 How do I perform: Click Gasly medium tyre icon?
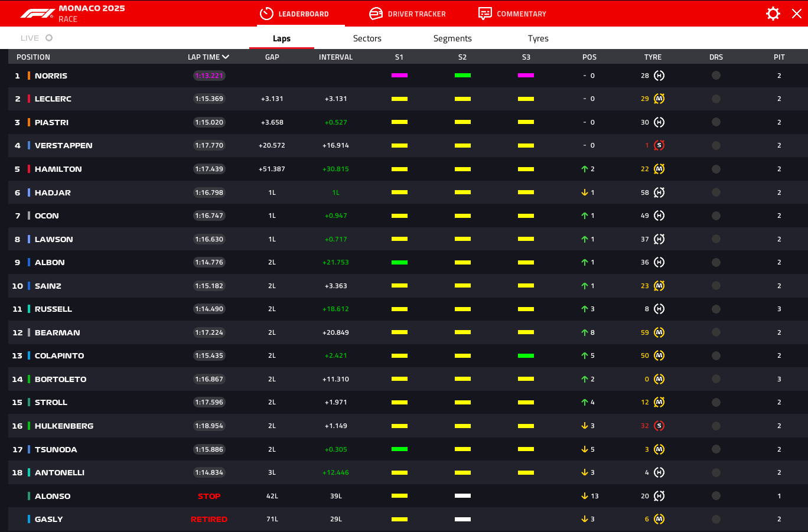pos(659,519)
